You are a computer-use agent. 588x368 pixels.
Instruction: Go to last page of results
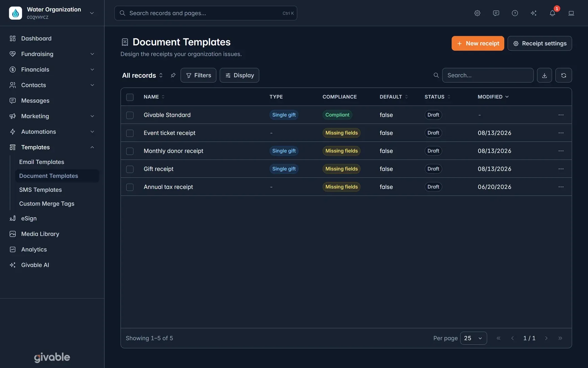pyautogui.click(x=560, y=338)
